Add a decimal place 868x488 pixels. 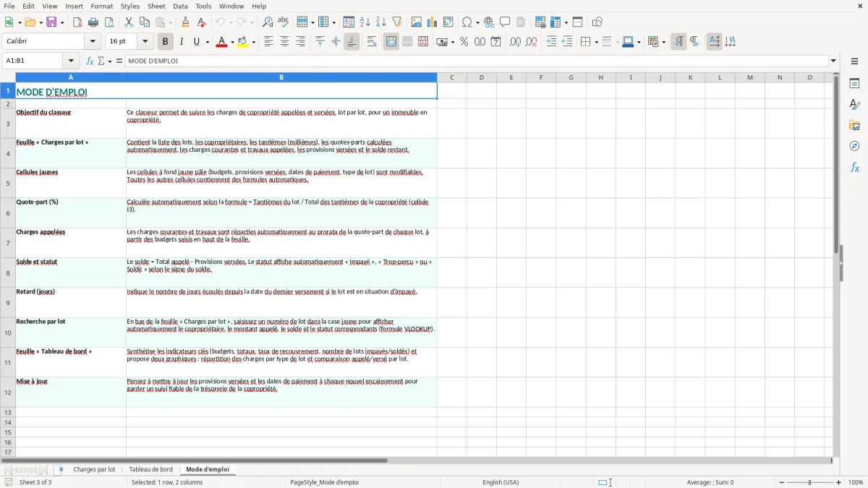point(515,42)
